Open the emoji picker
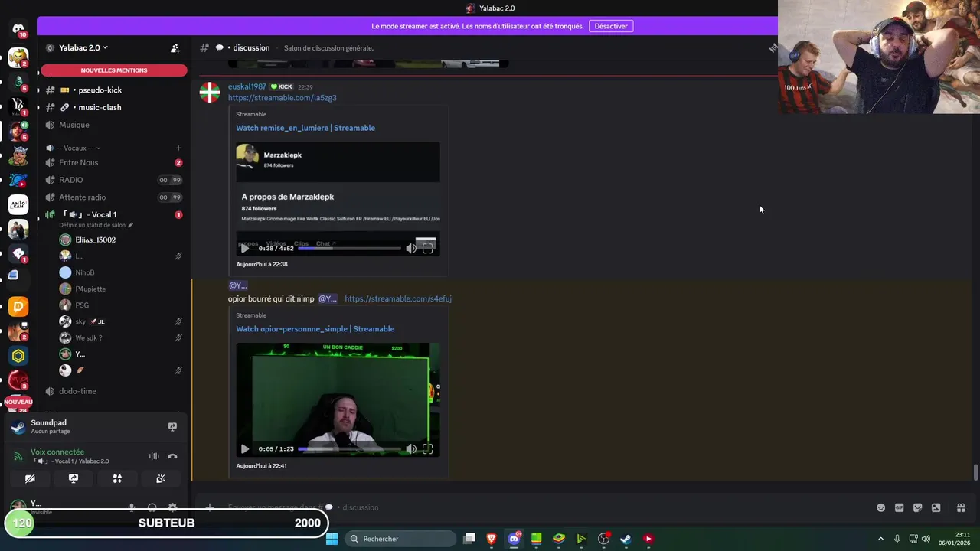The width and height of the screenshot is (980, 551). coord(880,507)
